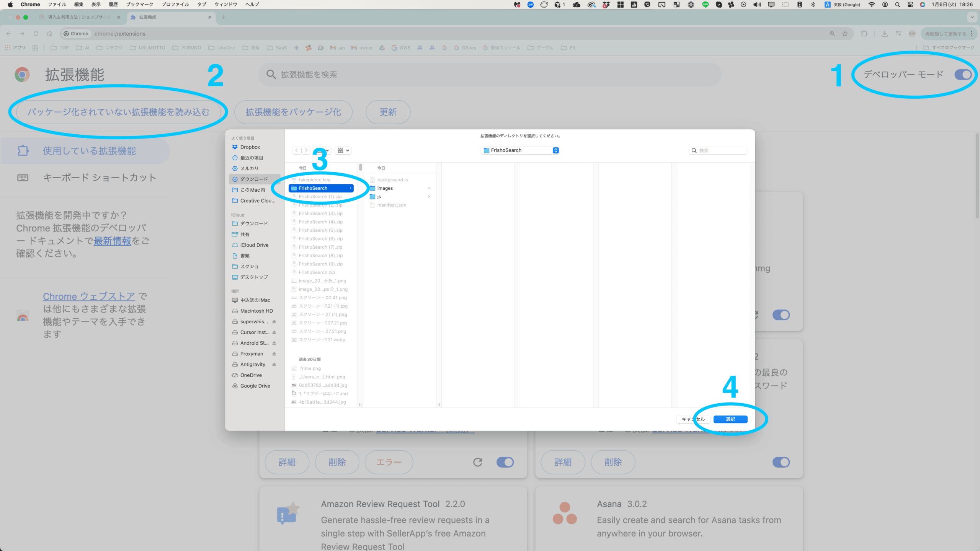Screen dimensions: 980x551
Task: Click the downloads icon in Chrome toolbar
Action: 885,34
